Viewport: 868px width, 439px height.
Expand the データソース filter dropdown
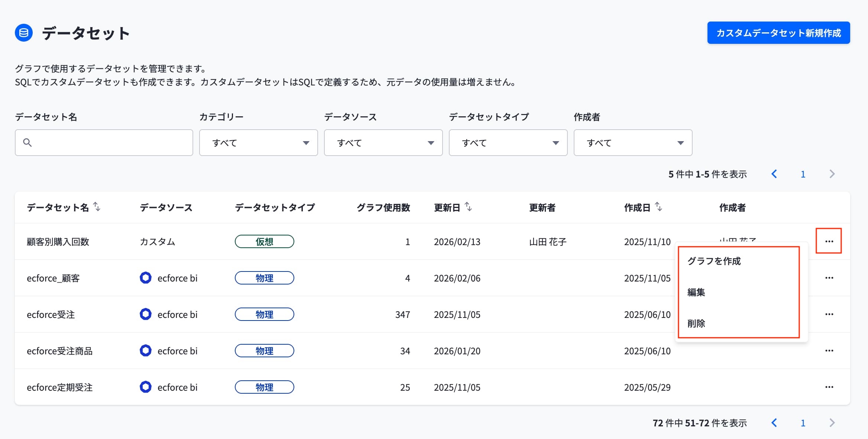click(383, 143)
